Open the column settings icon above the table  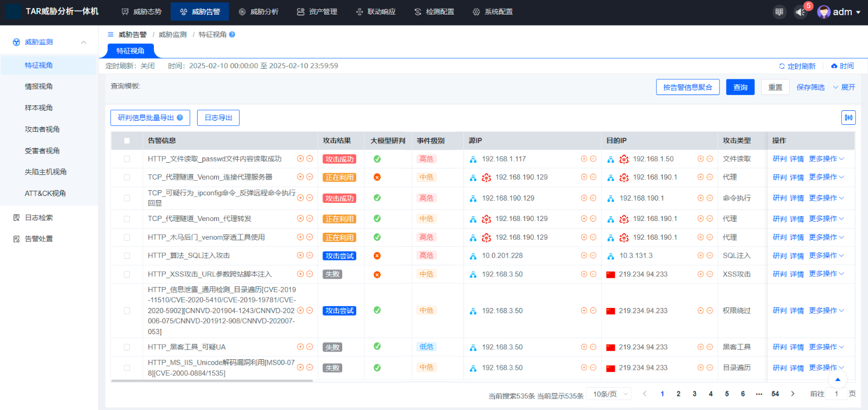[848, 117]
